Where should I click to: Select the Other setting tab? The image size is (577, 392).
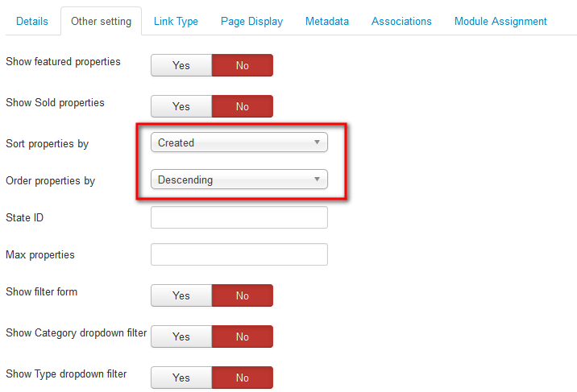(x=102, y=21)
